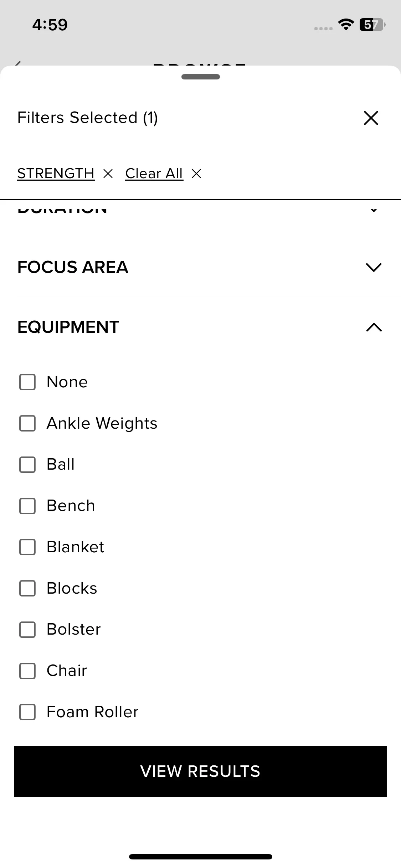Tick the Bench checkbox
Screen dimensions: 401x868
(27, 506)
